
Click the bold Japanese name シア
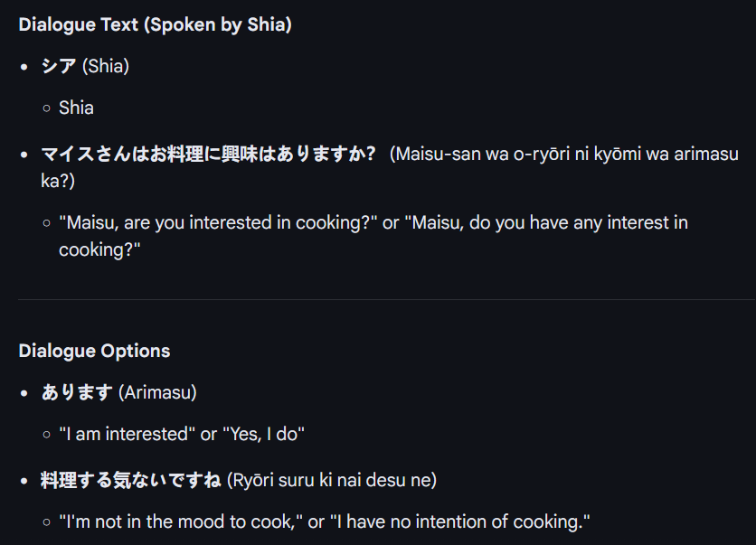point(59,67)
